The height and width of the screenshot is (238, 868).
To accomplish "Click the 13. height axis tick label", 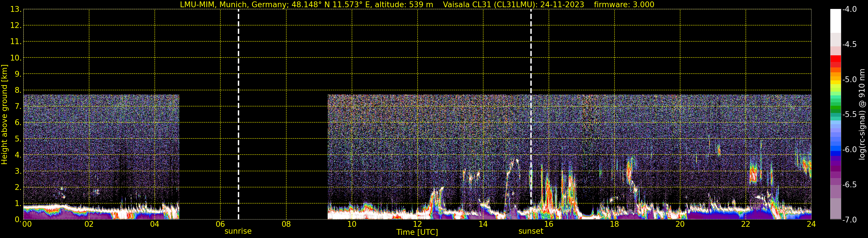I will click(x=16, y=9).
